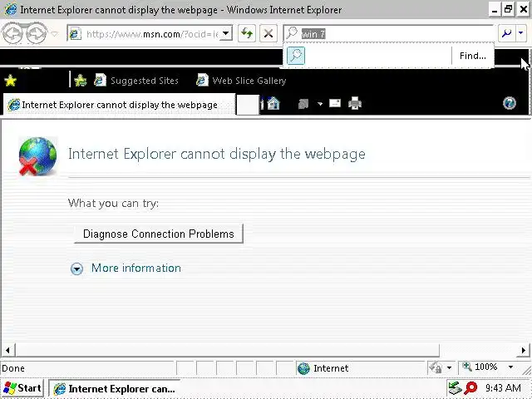Click the network connection tray icon
Screen dimensions: 532x399
point(455,388)
